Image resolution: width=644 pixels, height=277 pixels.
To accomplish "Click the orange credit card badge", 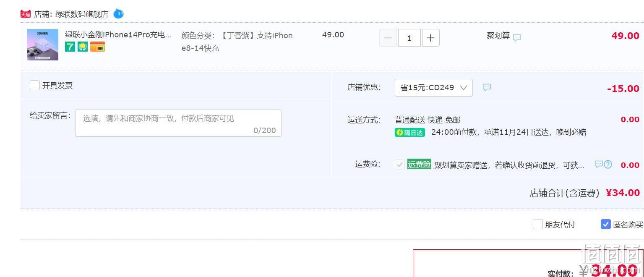I will [97, 47].
